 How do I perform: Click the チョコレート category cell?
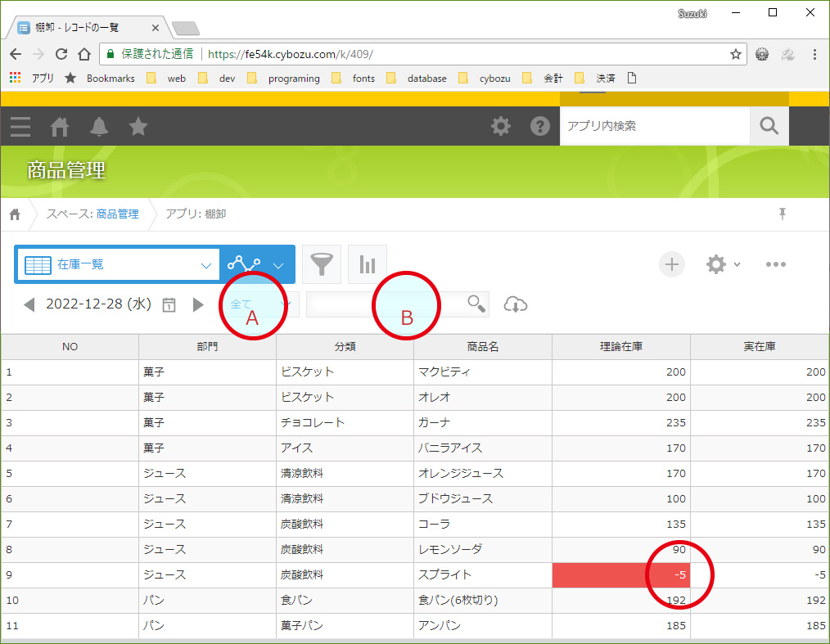345,422
